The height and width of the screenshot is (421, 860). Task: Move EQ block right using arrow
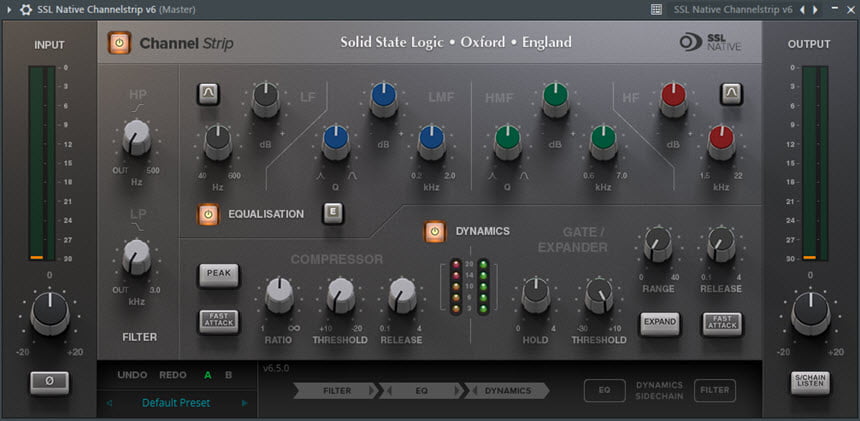(x=456, y=391)
